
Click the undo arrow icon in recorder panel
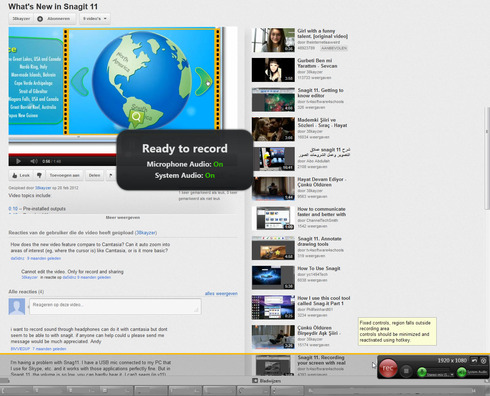pos(474,360)
